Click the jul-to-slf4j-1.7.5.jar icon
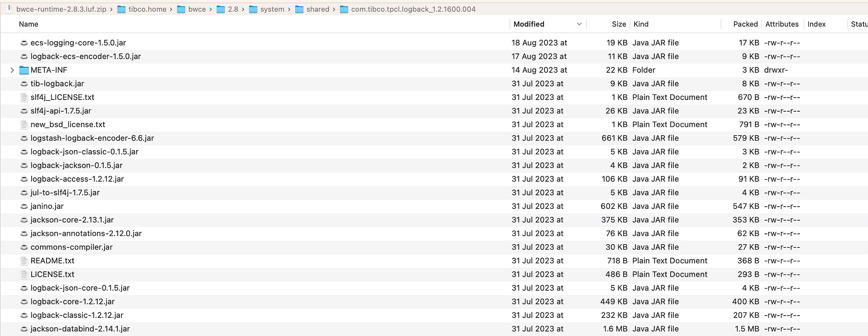Viewport: 868px width, 336px height. [24, 193]
